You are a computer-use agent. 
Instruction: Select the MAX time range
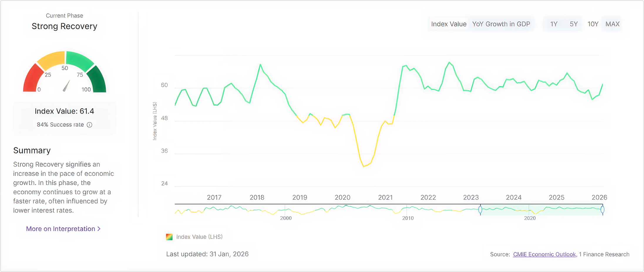pyautogui.click(x=612, y=24)
